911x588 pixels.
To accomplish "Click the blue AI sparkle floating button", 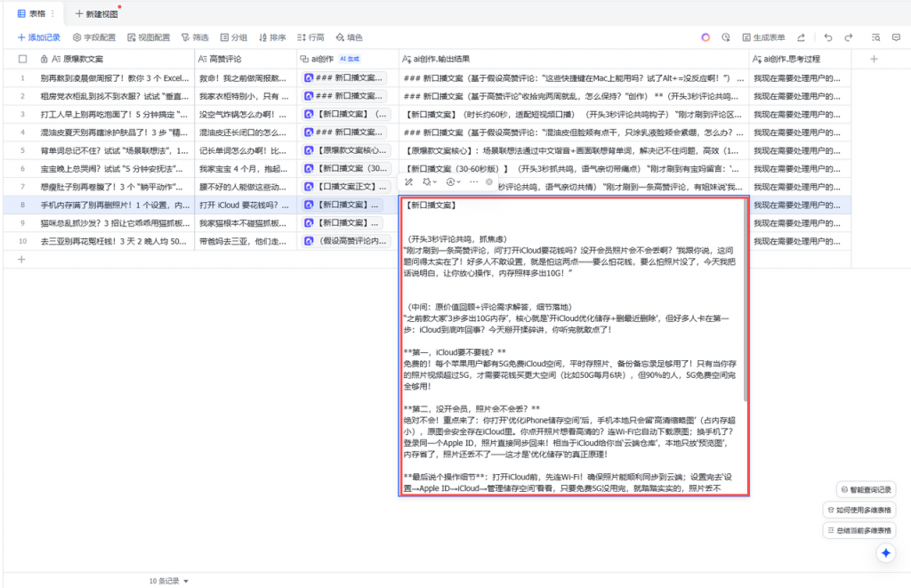I will (x=885, y=552).
